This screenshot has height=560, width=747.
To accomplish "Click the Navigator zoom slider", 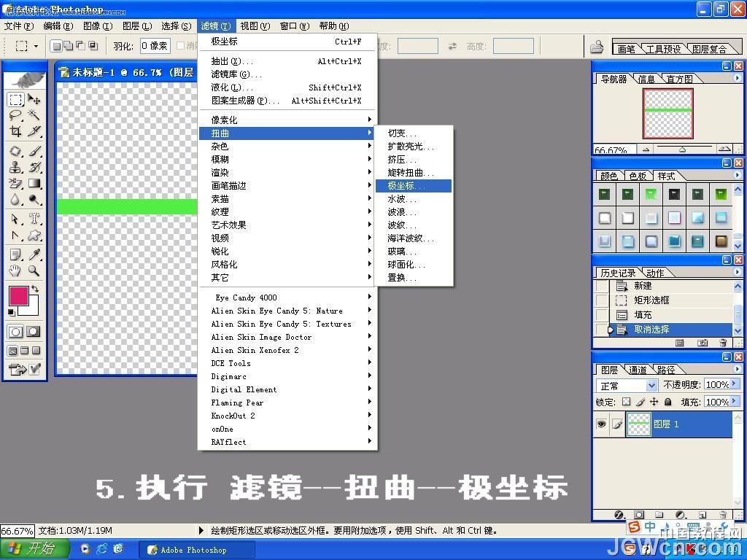I will (682, 149).
